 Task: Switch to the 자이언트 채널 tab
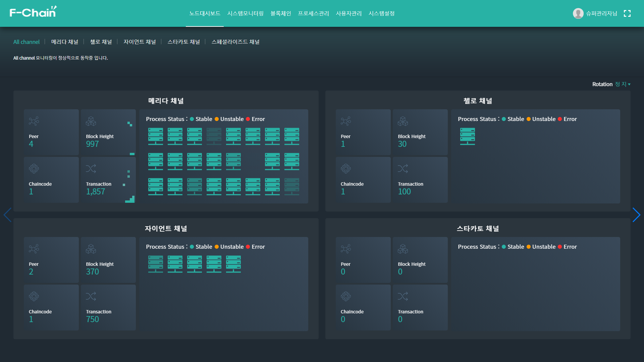[x=140, y=42]
